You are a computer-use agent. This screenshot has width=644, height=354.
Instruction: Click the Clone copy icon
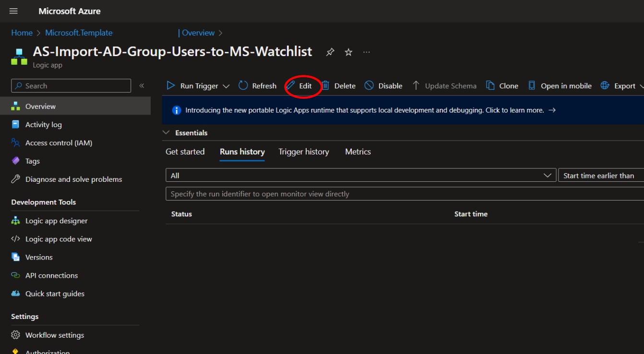(x=490, y=85)
